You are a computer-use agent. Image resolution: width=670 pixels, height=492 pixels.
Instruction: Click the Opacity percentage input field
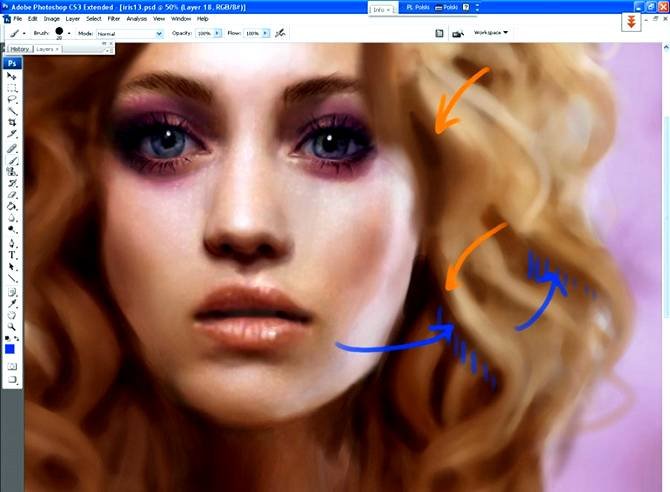pyautogui.click(x=204, y=33)
